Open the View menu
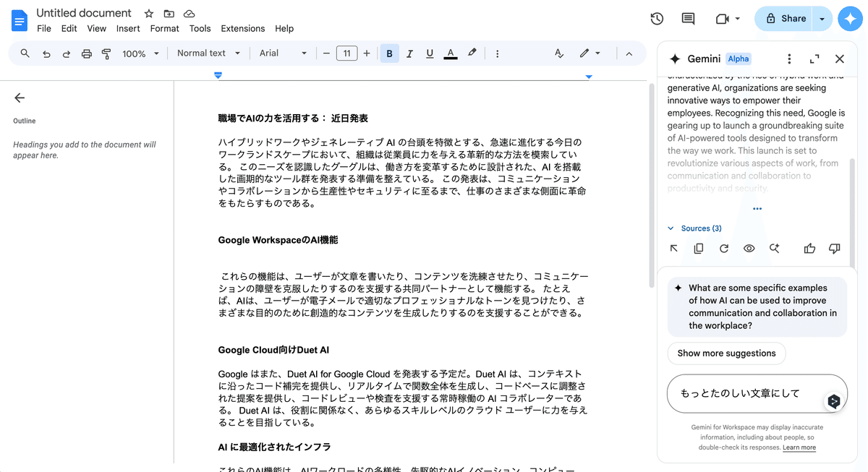 (x=97, y=28)
